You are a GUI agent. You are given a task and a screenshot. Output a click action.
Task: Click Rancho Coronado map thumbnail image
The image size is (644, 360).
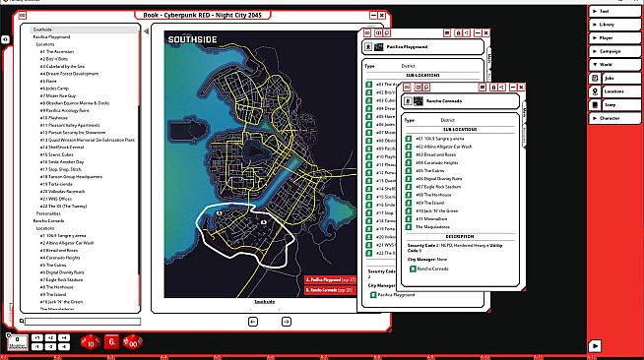[419, 101]
